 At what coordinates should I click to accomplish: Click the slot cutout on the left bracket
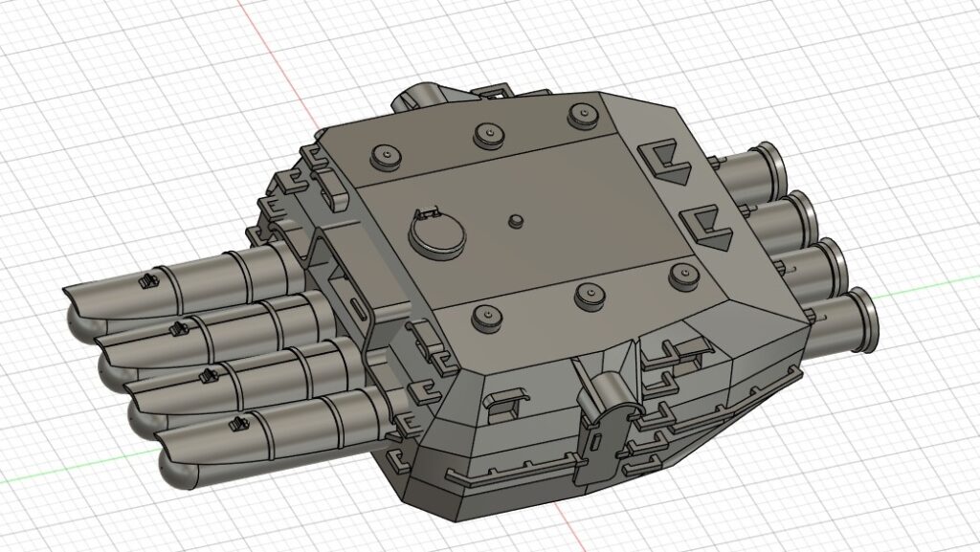(359, 308)
